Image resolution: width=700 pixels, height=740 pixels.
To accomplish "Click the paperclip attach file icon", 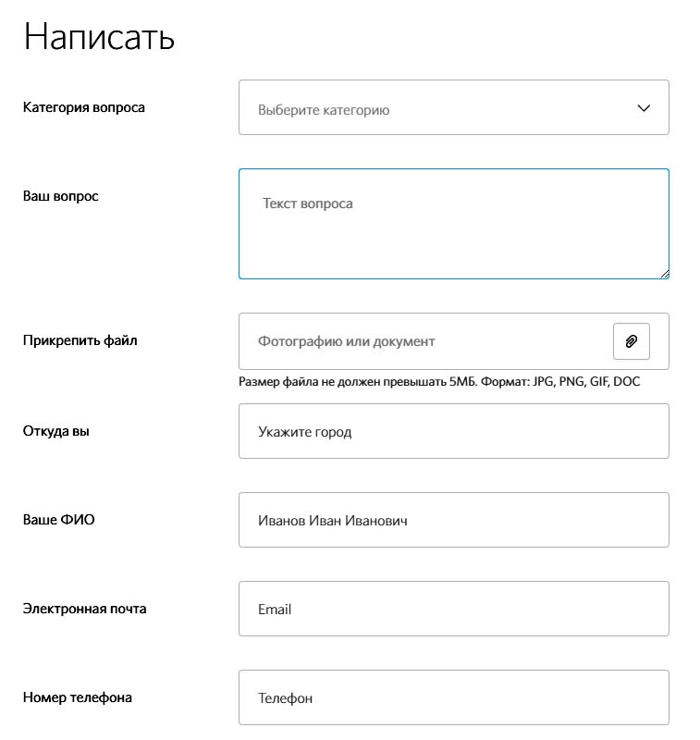I will point(632,341).
